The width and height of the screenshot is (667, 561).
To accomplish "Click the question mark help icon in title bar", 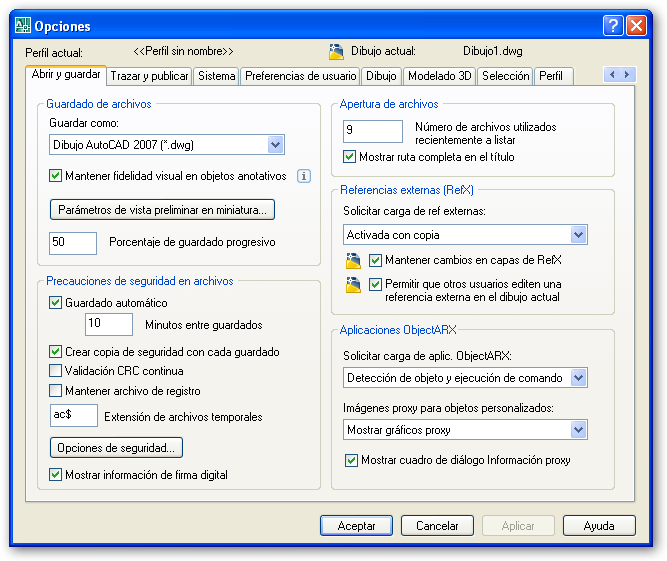I will [x=613, y=26].
